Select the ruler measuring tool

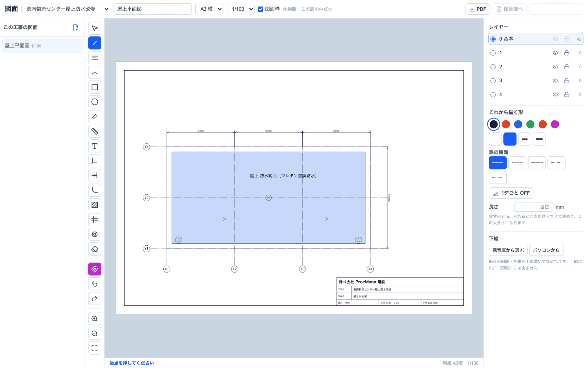pos(94,131)
